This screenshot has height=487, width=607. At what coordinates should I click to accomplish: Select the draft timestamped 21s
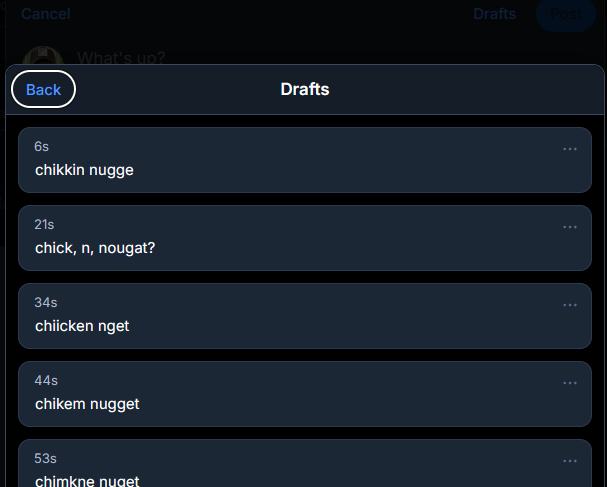pos(305,238)
